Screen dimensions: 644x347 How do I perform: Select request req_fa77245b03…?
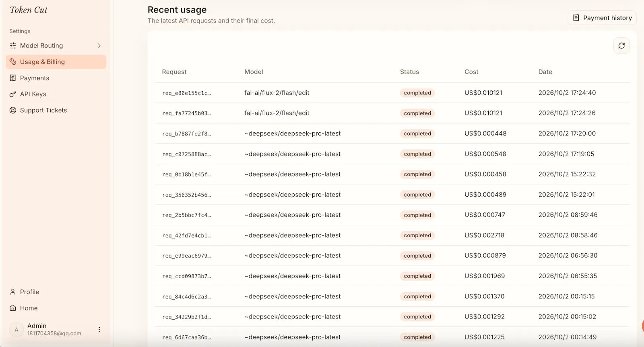186,113
